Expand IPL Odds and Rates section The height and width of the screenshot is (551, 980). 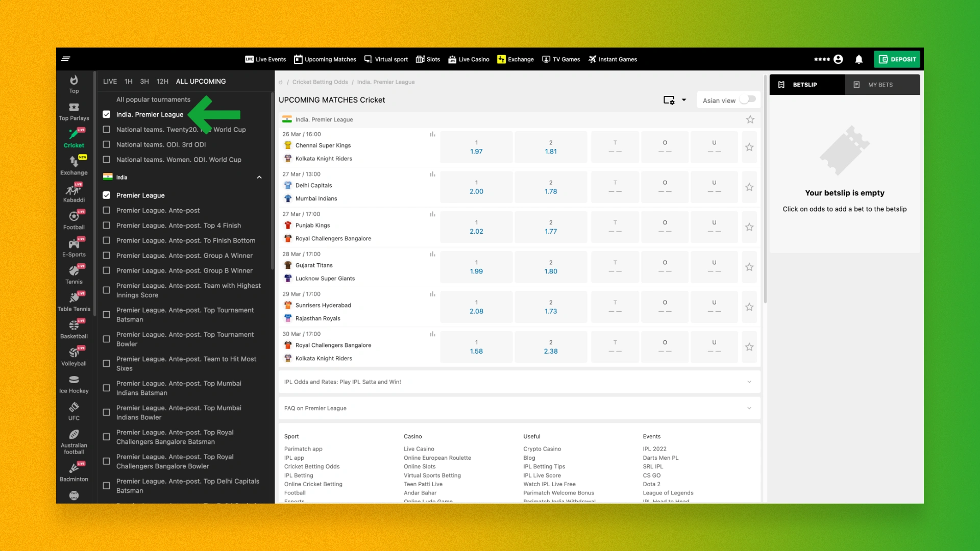pyautogui.click(x=520, y=382)
